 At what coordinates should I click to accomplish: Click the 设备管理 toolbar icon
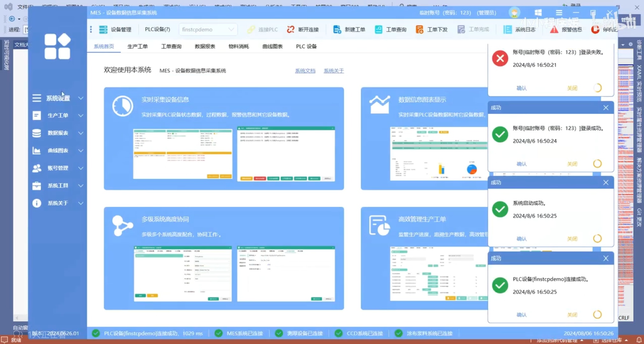click(103, 29)
